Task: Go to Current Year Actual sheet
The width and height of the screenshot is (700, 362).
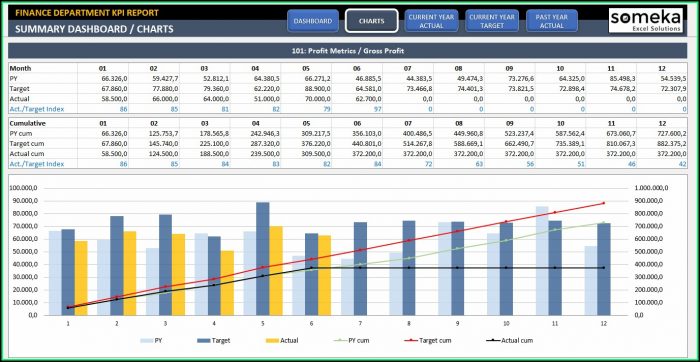Action: (x=431, y=21)
